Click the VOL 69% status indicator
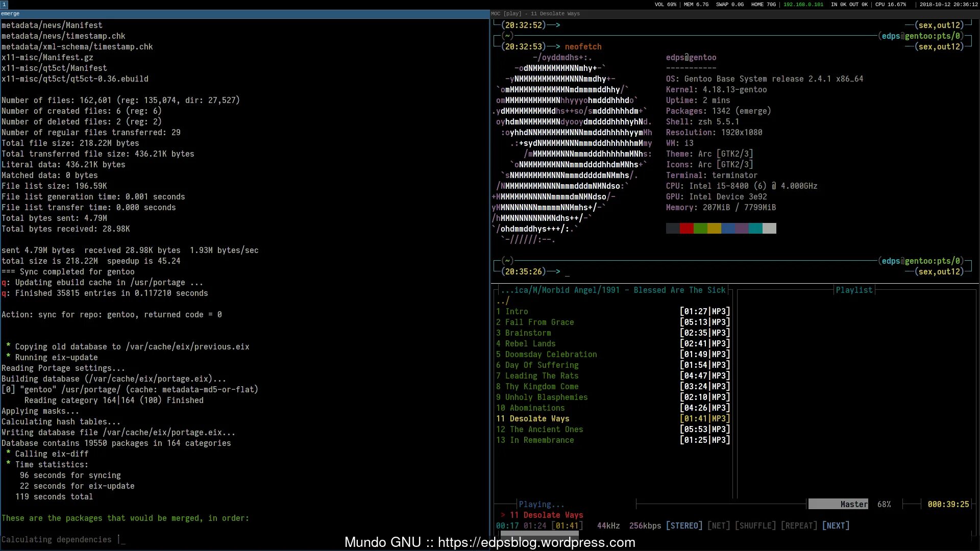Viewport: 980px width, 551px height. 665,5
